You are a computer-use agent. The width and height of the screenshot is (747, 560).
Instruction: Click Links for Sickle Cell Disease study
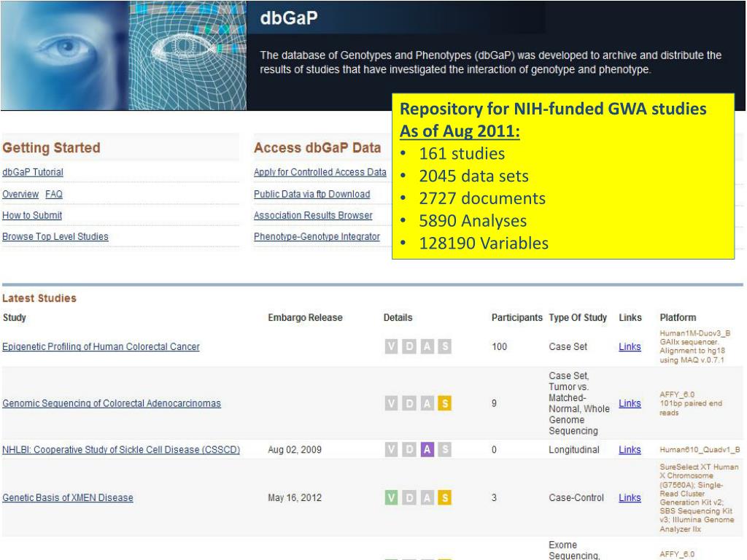pyautogui.click(x=630, y=449)
